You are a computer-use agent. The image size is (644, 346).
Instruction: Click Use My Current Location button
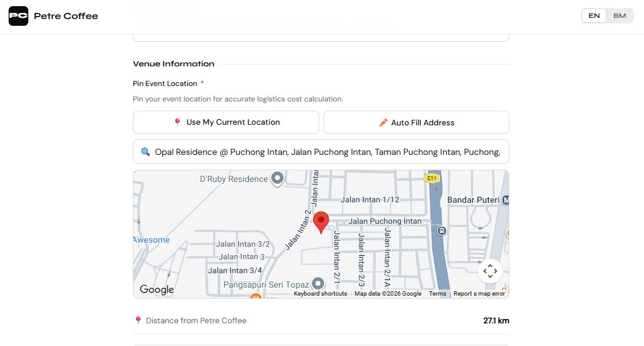[x=226, y=122]
